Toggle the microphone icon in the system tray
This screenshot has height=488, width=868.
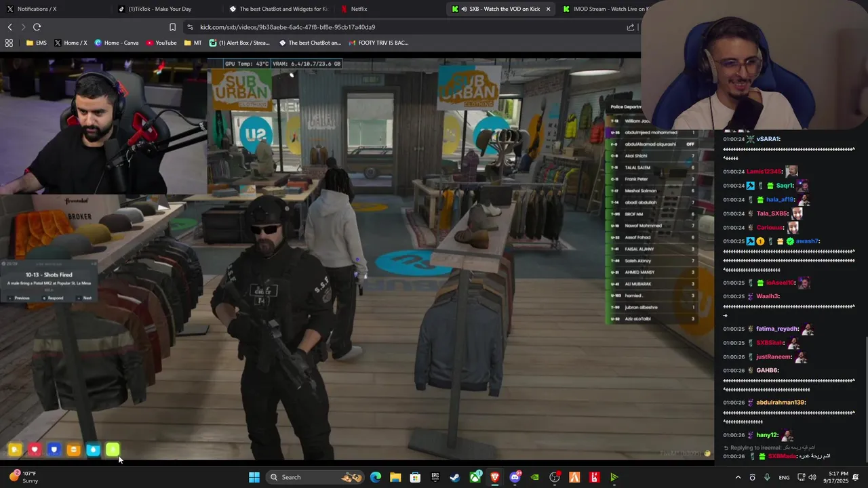pos(767,477)
